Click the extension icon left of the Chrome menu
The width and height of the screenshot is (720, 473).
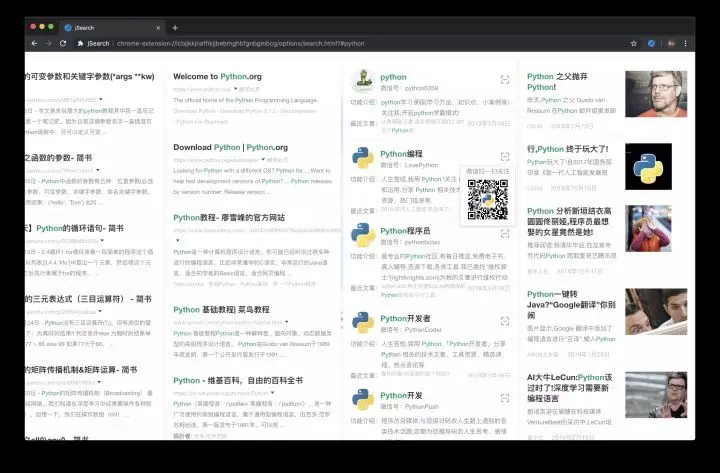(671, 43)
